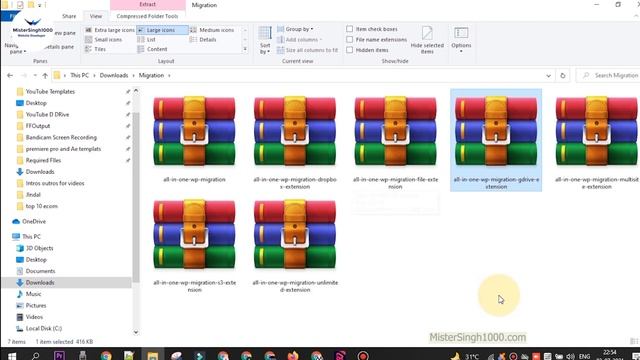
Task: Open Pictures under This PC
Action: [36, 305]
